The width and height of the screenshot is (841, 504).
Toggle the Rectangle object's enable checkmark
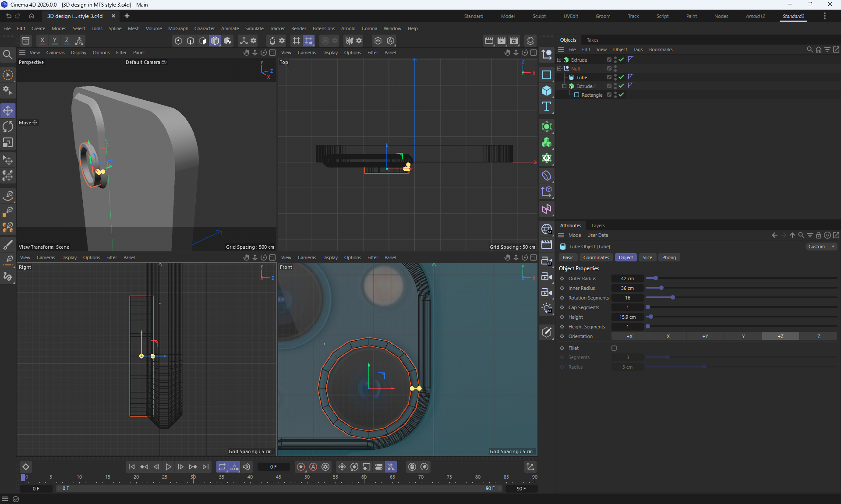621,95
